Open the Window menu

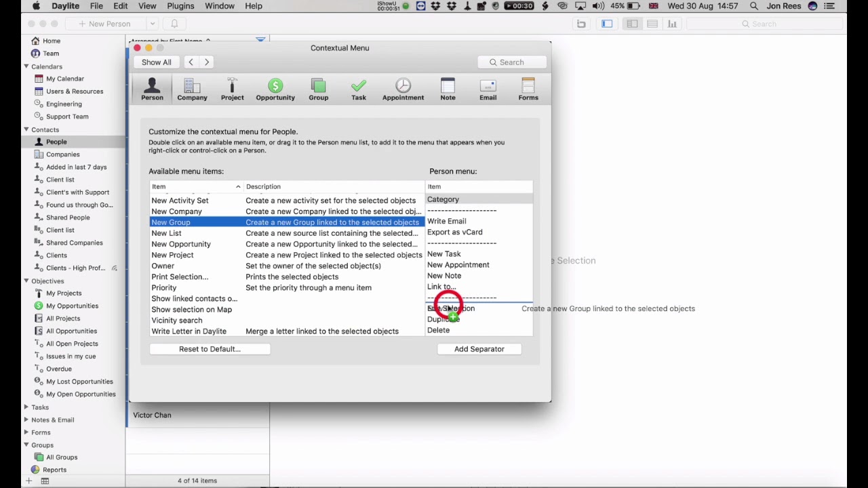point(220,6)
